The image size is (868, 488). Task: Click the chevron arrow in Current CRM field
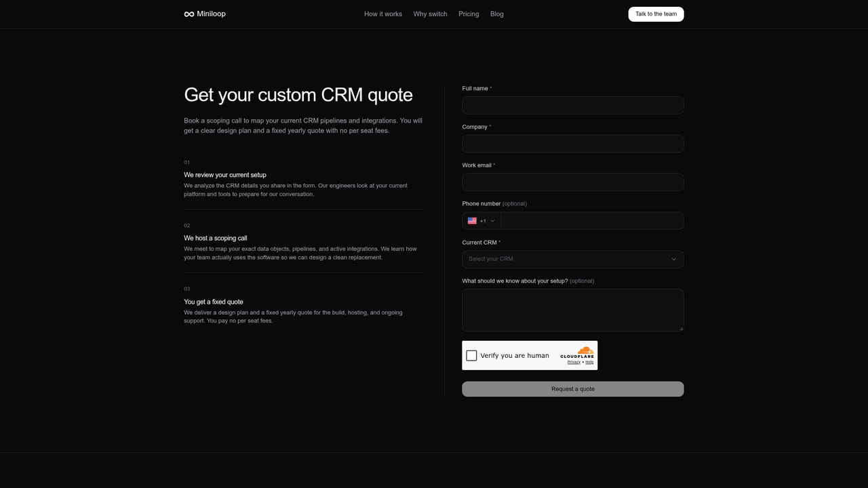click(x=673, y=259)
